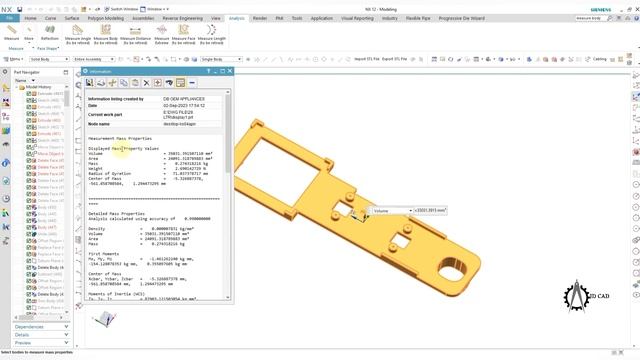Click the Visual Reporting tab

(x=357, y=18)
